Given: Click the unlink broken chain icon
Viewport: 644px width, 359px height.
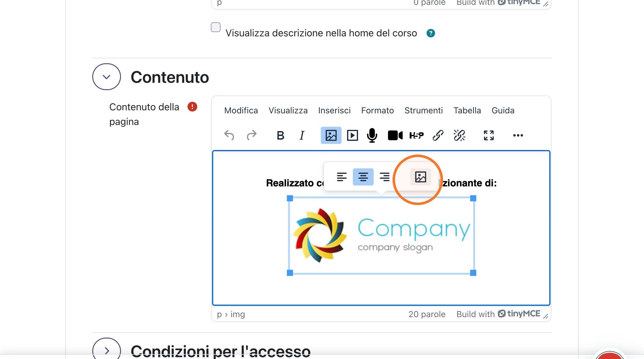Looking at the screenshot, I should tap(459, 135).
